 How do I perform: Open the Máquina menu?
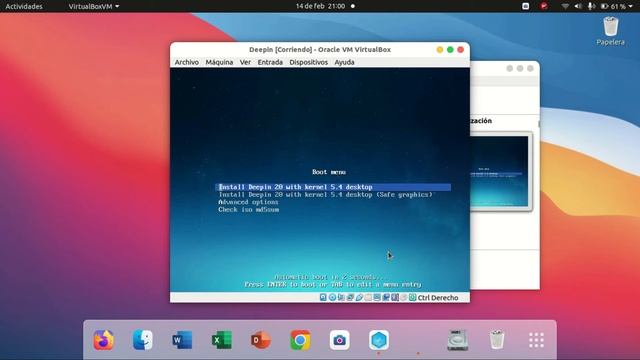pyautogui.click(x=219, y=62)
